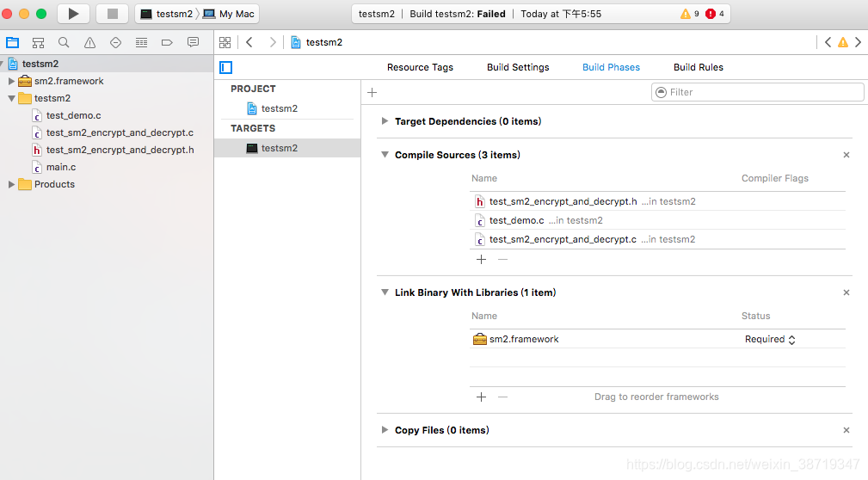The height and width of the screenshot is (480, 868).
Task: Select test_sm2_encrypt_and_decrypt.c in Compile Sources
Action: tap(657, 239)
